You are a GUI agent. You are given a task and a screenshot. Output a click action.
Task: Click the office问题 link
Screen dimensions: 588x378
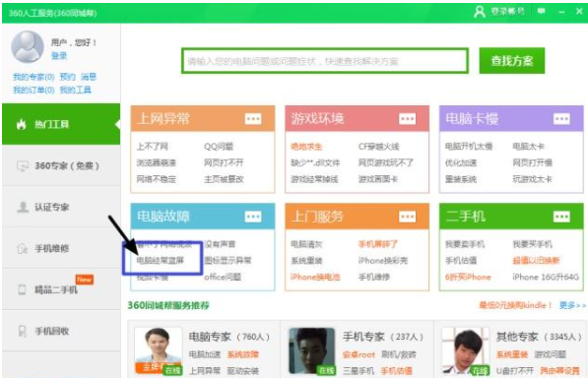coord(223,277)
